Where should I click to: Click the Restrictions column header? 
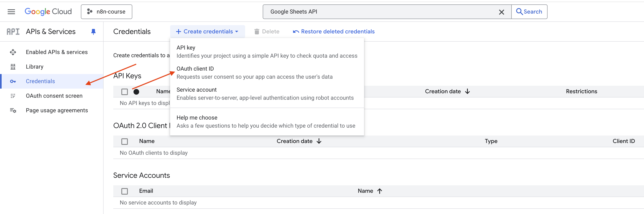coord(581,91)
